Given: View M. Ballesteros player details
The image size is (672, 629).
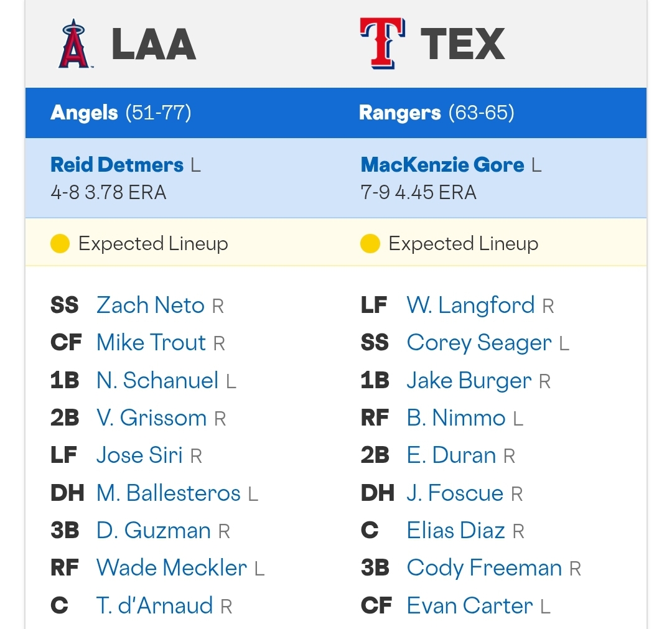Looking at the screenshot, I should coord(169,493).
